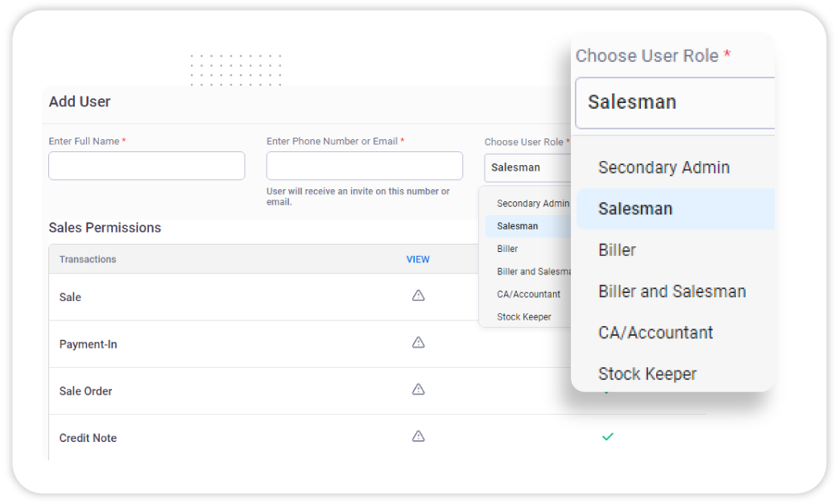Choose highlighted Salesman option in enlarged list
This screenshot has width=839, height=504.
635,209
